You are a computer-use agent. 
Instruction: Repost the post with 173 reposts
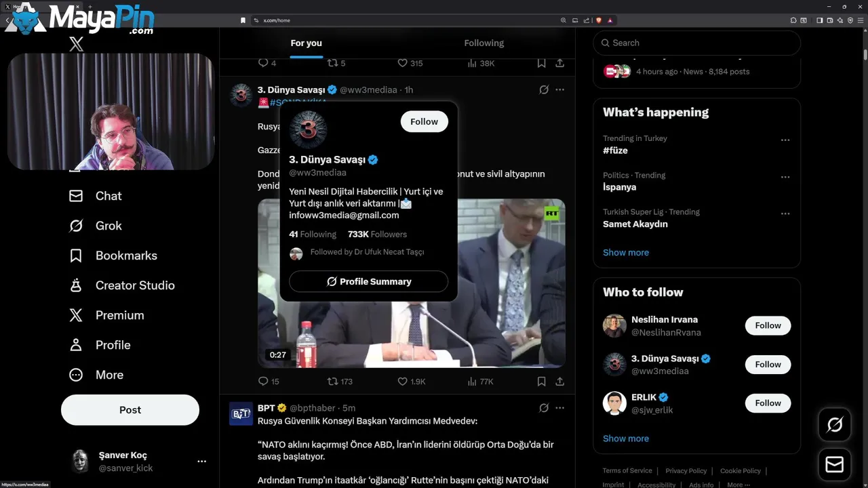[x=340, y=382]
